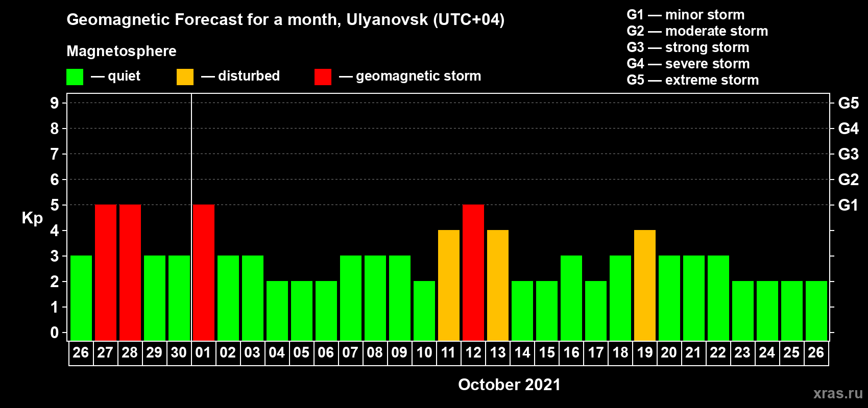Click the orange disturbed legend swatch
The image size is (868, 408).
point(185,77)
